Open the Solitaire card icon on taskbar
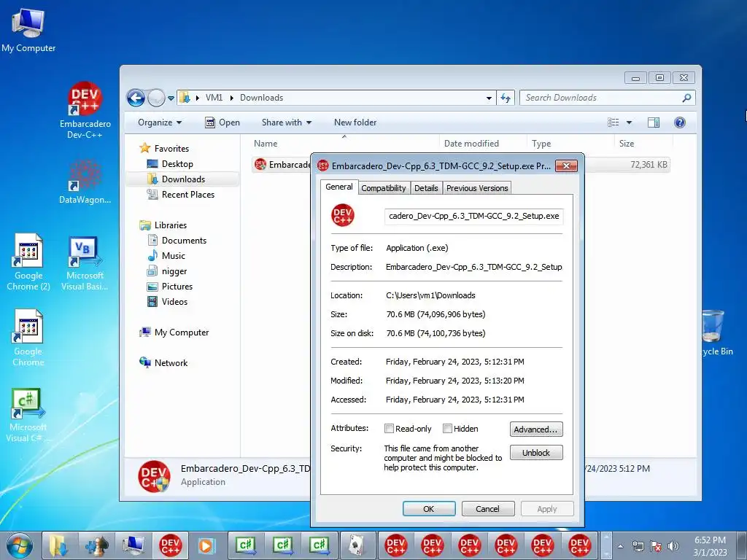This screenshot has width=747, height=560. 356,545
